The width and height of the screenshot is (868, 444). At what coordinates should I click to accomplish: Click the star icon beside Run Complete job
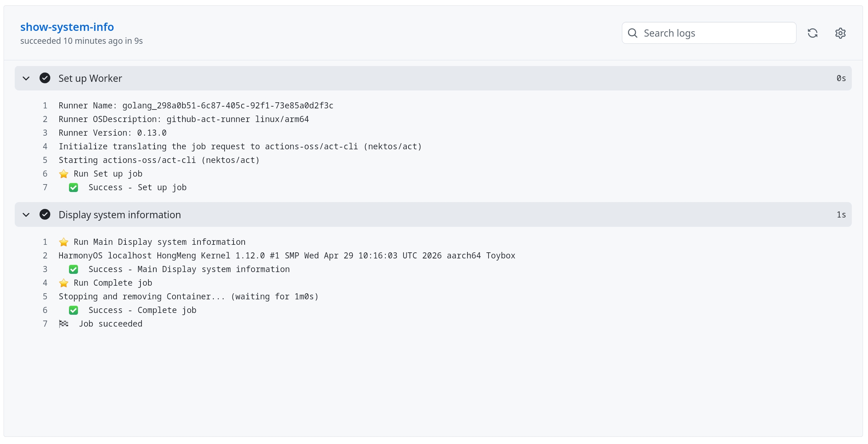coord(64,283)
